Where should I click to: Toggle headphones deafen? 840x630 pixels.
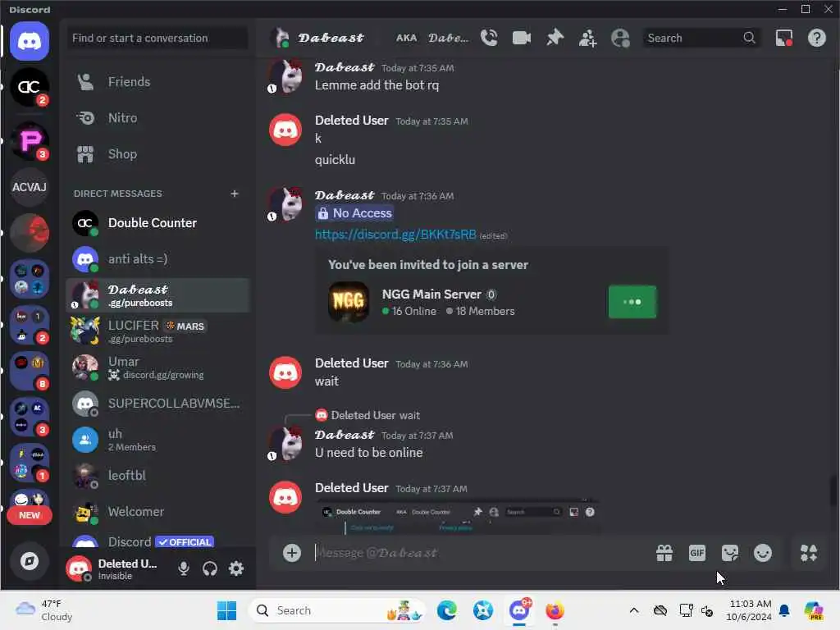(x=210, y=568)
